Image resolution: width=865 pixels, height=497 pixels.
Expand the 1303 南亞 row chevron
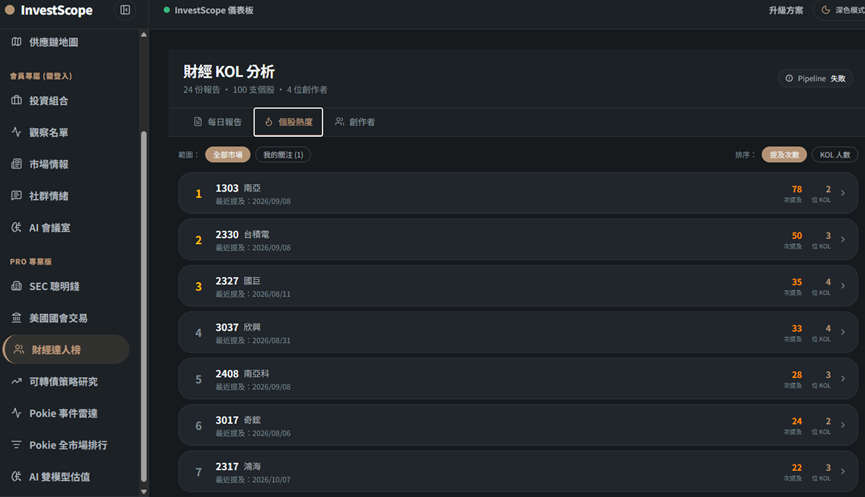pos(843,193)
